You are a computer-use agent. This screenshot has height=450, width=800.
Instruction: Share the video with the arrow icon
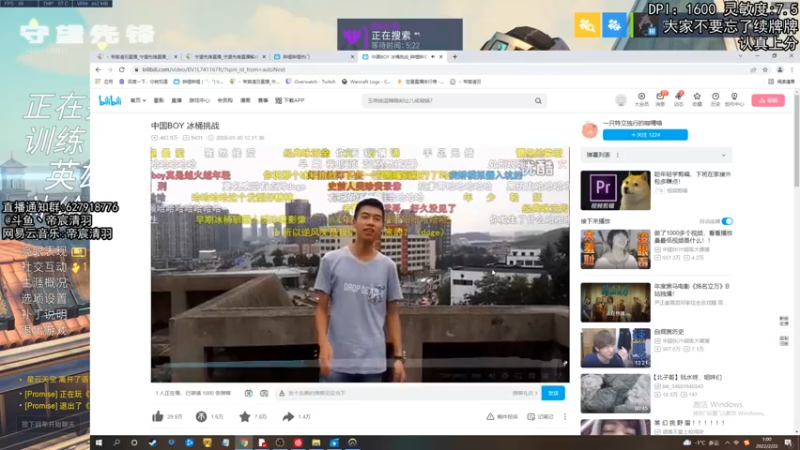[288, 416]
